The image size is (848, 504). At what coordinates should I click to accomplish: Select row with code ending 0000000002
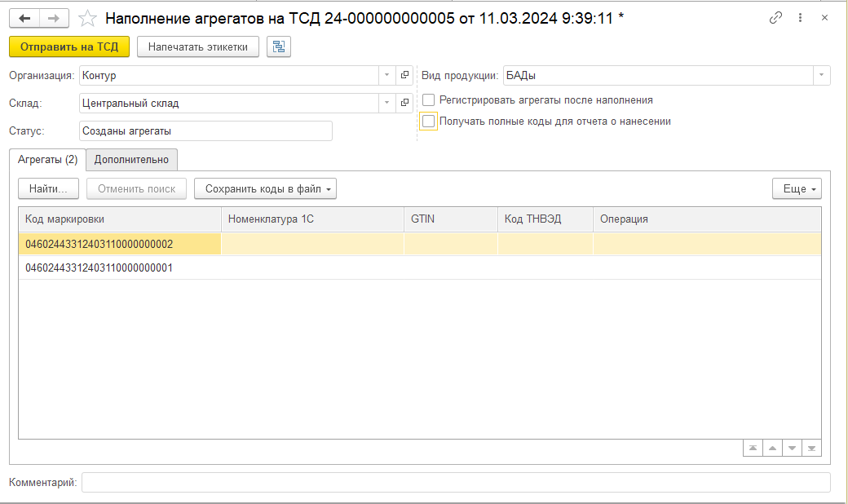[x=420, y=244]
